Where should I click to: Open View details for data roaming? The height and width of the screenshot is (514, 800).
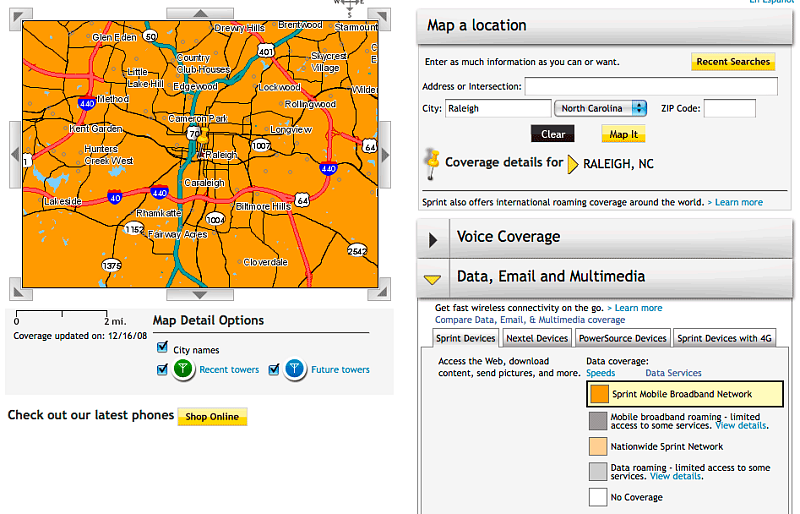[676, 476]
